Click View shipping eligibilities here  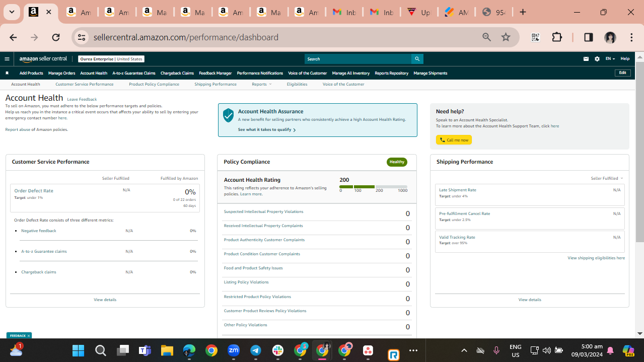coord(596,258)
